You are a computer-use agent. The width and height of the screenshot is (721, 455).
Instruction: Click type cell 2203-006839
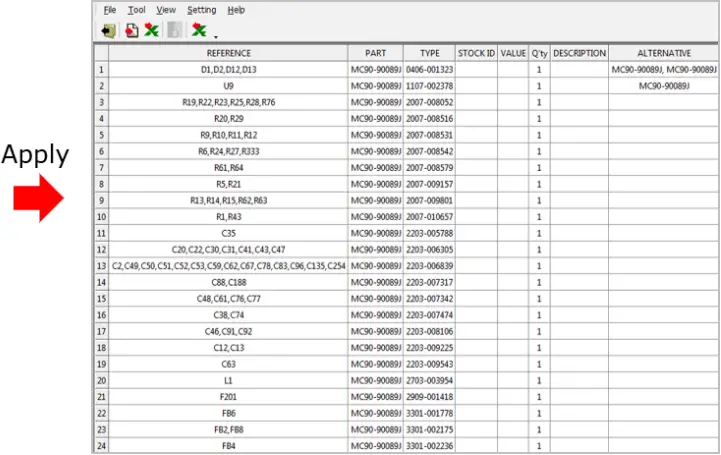pos(429,266)
